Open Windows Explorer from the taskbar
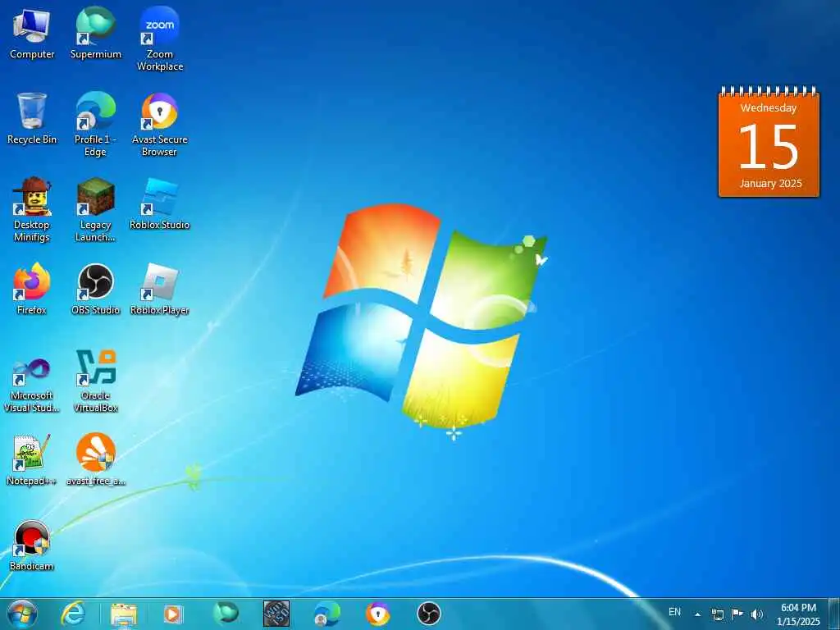The height and width of the screenshot is (630, 840). pyautogui.click(x=123, y=614)
